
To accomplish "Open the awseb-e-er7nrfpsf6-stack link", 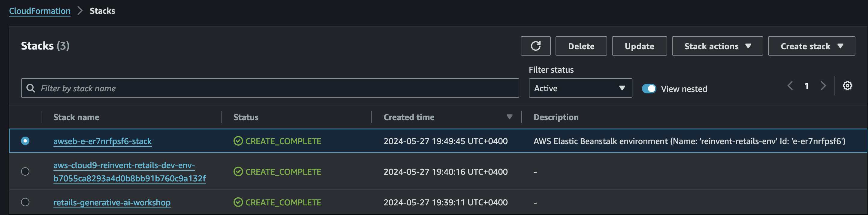I will tap(102, 141).
